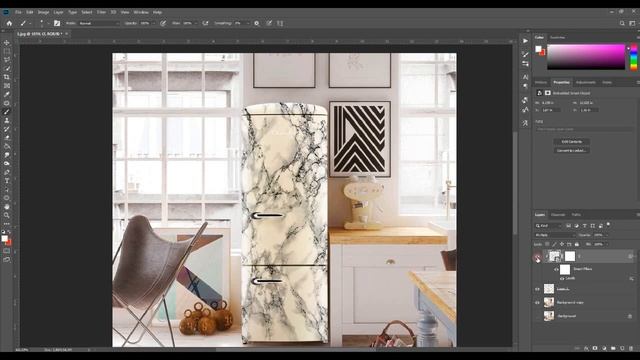This screenshot has height=360, width=640.
Task: Click inside the Color panel gradient field
Action: (x=586, y=57)
